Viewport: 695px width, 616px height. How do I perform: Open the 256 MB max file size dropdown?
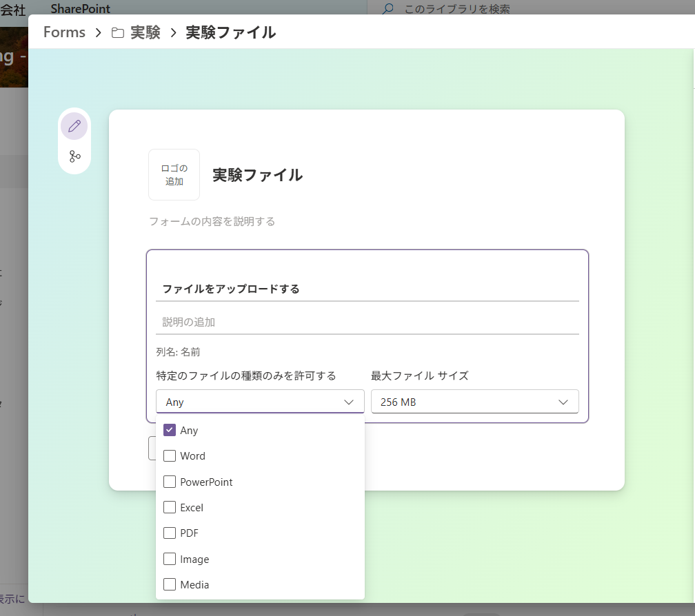tap(474, 402)
